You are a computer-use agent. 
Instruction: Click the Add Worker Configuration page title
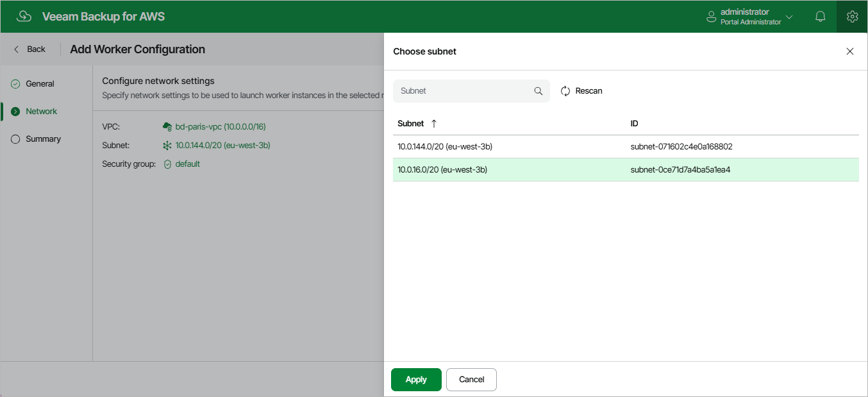coord(138,49)
